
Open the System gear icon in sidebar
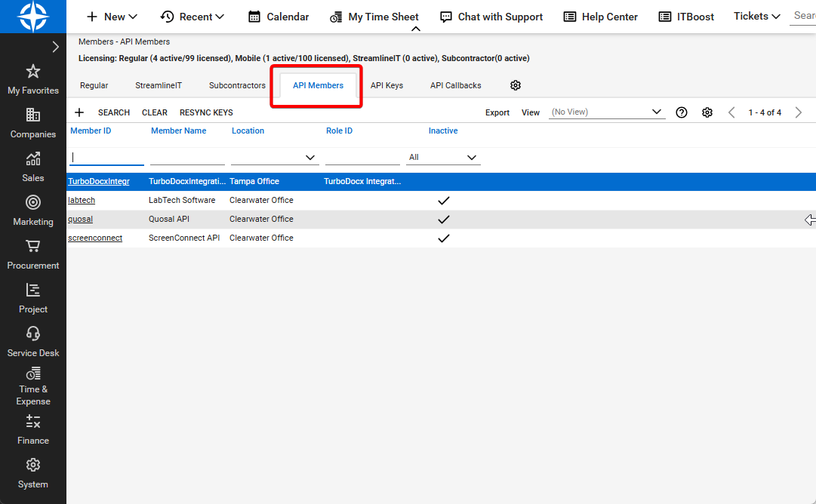(32, 465)
